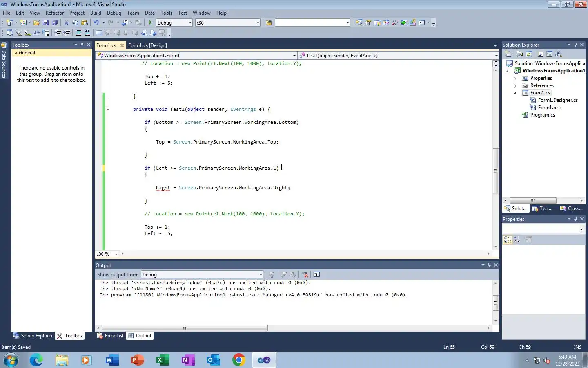
Task: Clear all text in the Output window
Action: [305, 274]
